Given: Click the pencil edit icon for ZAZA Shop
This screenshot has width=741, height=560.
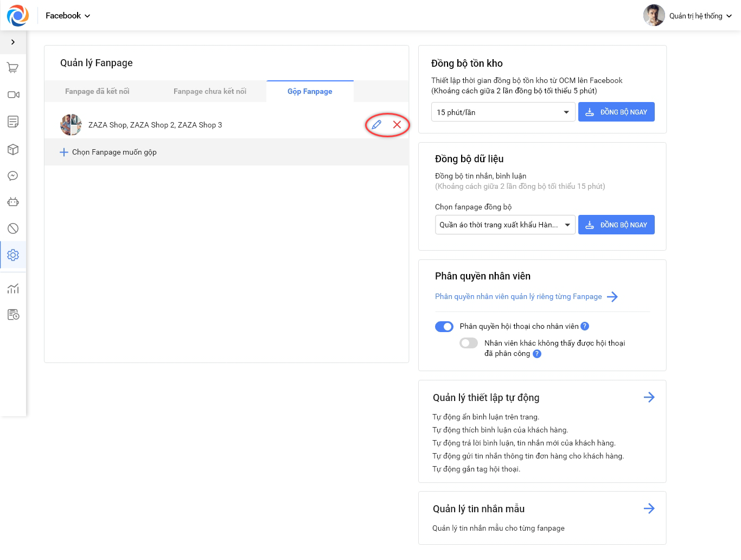Looking at the screenshot, I should [x=376, y=125].
